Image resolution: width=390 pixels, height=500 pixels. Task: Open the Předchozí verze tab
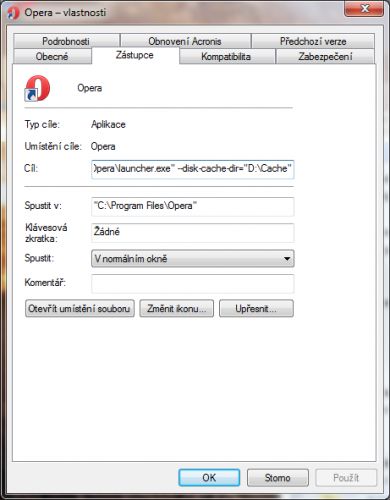(313, 41)
